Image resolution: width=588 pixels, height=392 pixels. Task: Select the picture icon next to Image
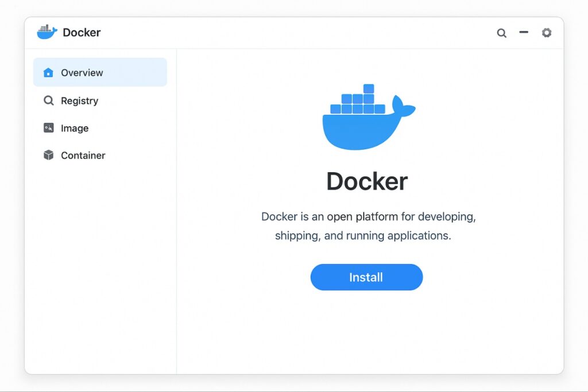pos(48,128)
